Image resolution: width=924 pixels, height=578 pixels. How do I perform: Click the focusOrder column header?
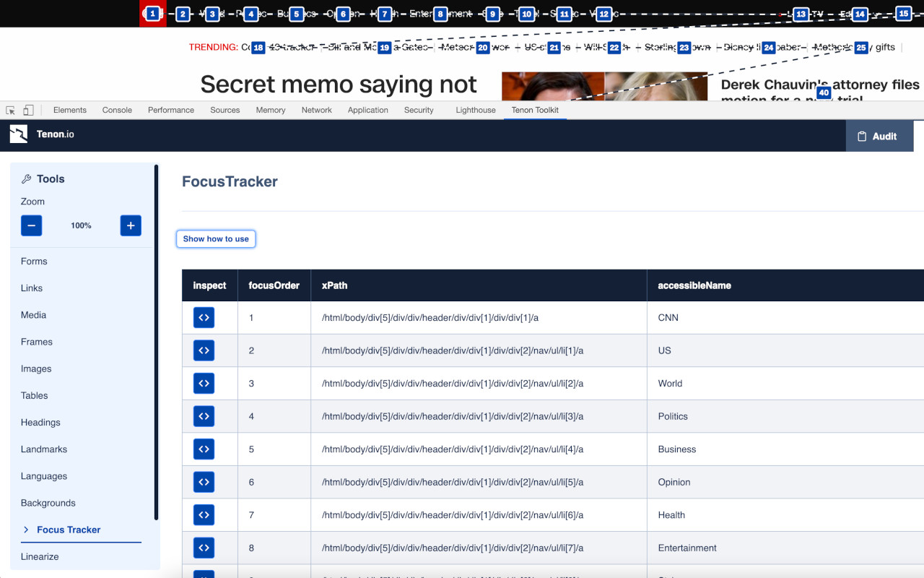point(274,285)
